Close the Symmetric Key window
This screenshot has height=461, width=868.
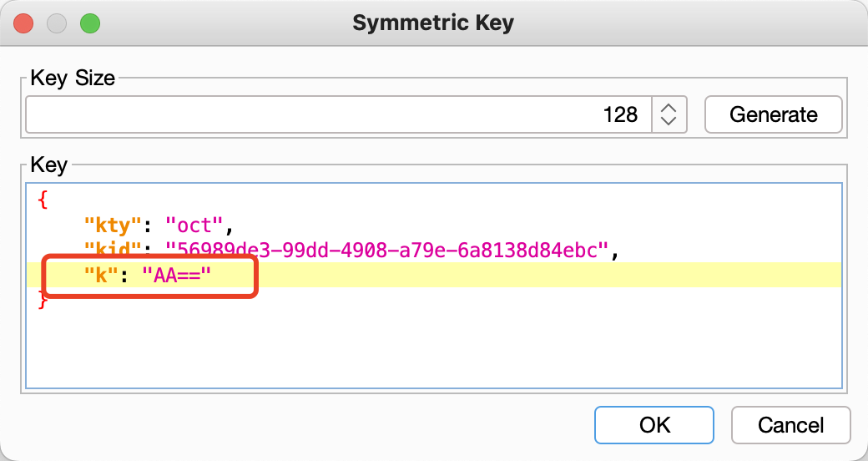pos(23,23)
